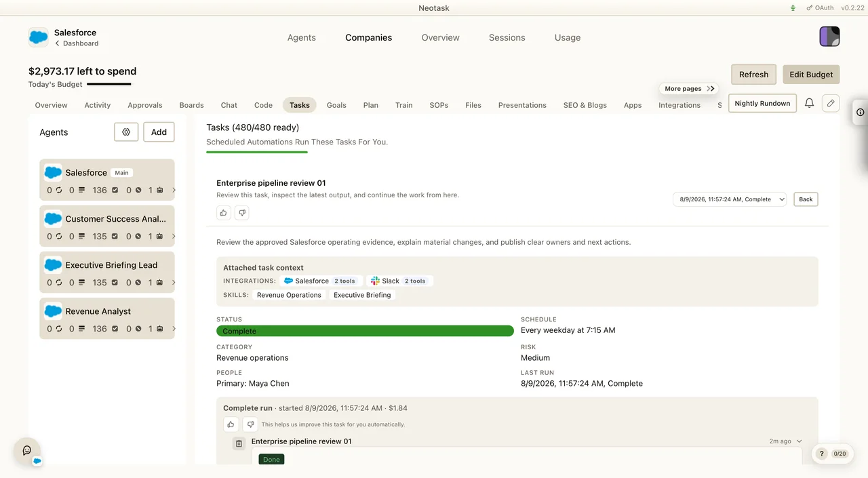Open the chat bubble widget at bottom left

(27, 450)
